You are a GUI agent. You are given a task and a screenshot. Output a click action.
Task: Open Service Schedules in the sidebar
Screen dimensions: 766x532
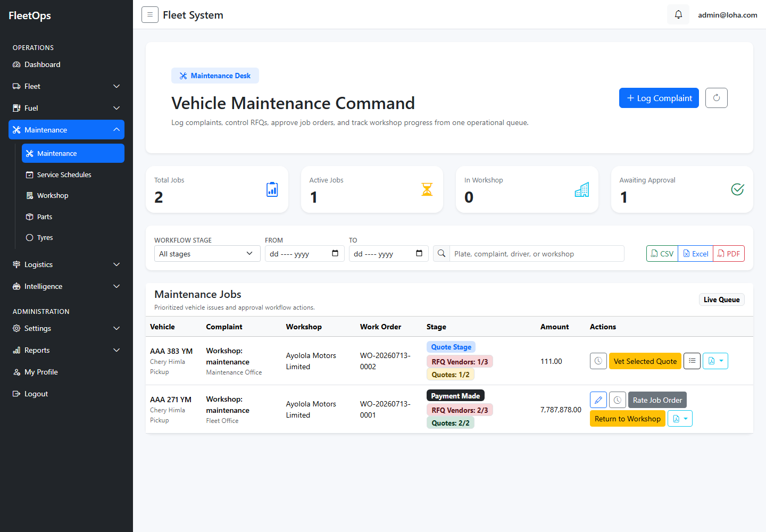(73, 174)
